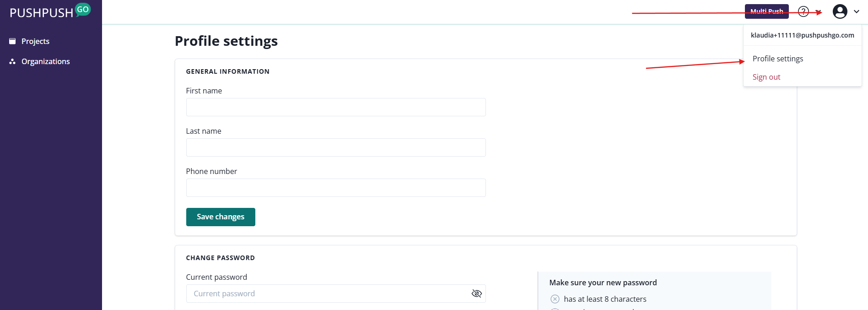Select the Phone number input

coord(335,188)
